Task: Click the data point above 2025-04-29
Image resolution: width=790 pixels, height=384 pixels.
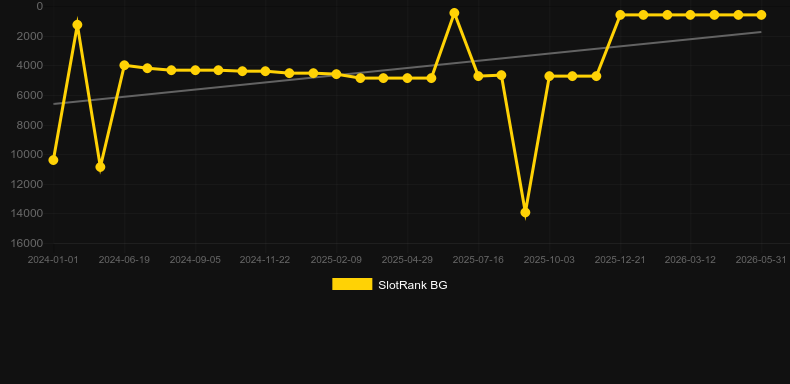Action: tap(407, 78)
